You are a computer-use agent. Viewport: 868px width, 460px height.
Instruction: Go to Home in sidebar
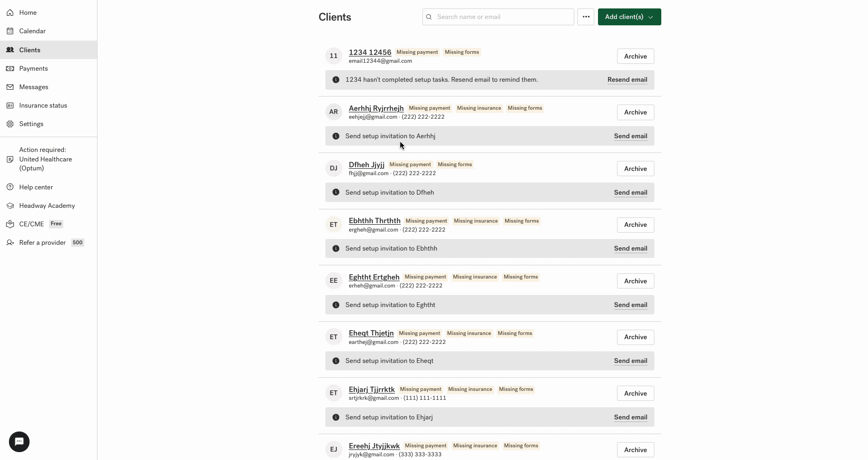click(x=28, y=13)
